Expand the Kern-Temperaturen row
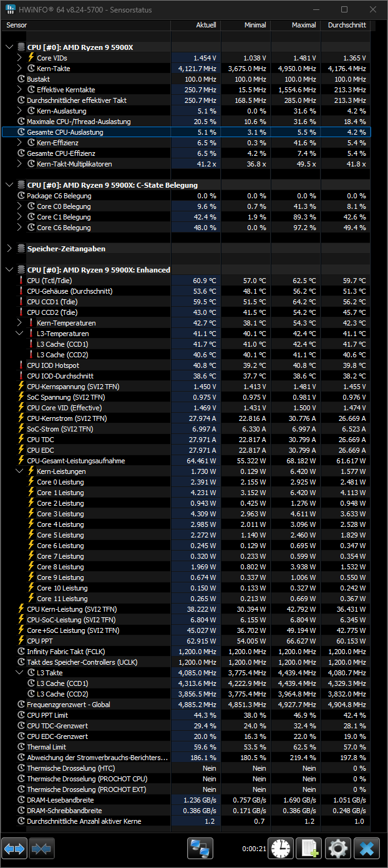Image resolution: width=388 pixels, height=868 pixels. (x=19, y=323)
